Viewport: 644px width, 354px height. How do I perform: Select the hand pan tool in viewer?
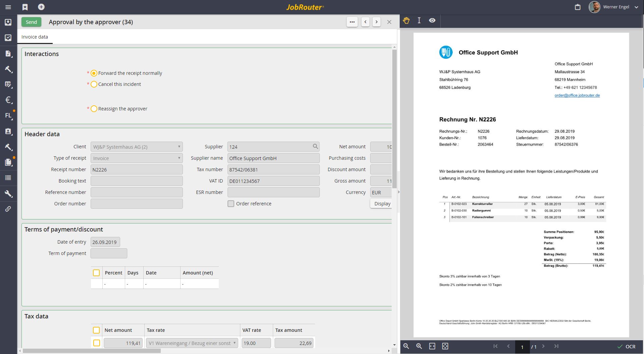click(406, 20)
